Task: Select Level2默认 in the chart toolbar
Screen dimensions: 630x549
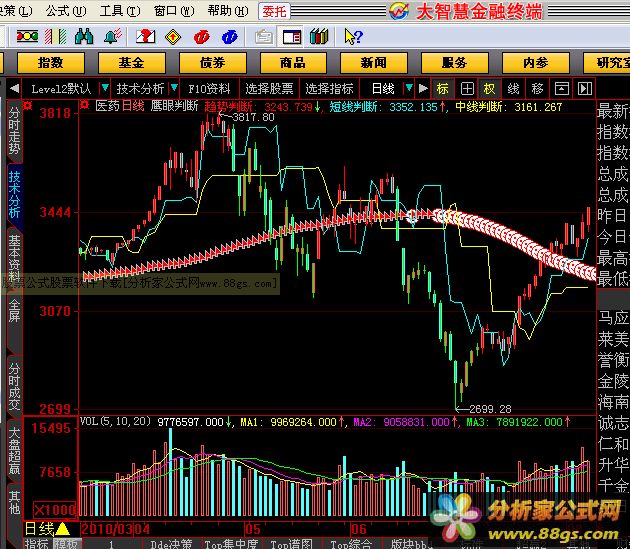Action: (61, 88)
